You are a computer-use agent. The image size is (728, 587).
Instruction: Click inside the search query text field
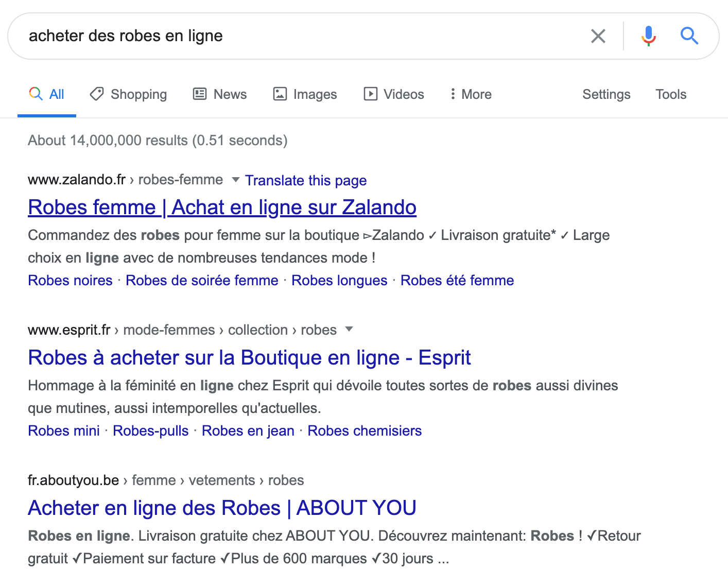pyautogui.click(x=299, y=36)
